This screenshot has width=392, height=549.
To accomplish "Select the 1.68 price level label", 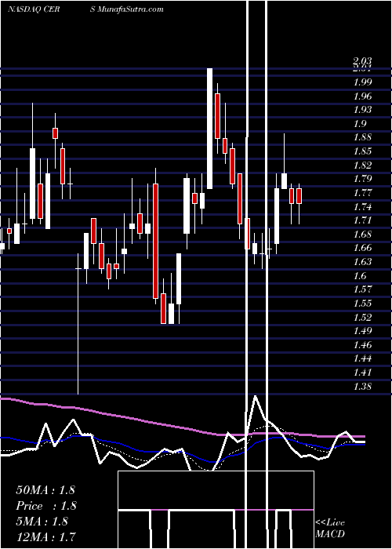I will pyautogui.click(x=362, y=234).
